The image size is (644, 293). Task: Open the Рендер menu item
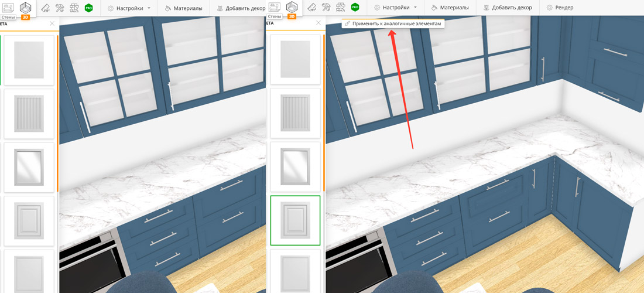[560, 8]
